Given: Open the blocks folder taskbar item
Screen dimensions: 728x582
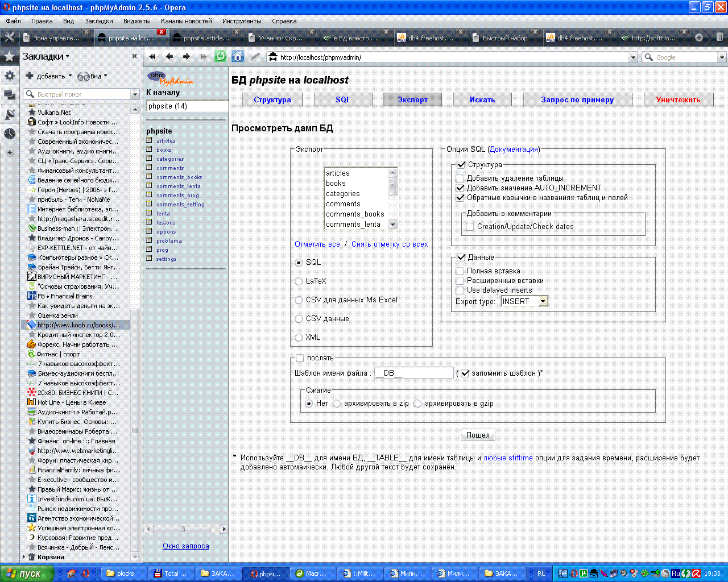Looking at the screenshot, I should pyautogui.click(x=123, y=573).
